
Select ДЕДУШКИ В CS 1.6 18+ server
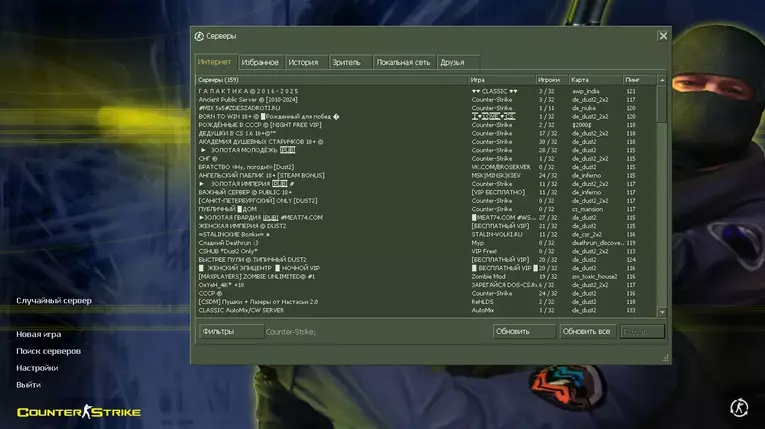426,133
